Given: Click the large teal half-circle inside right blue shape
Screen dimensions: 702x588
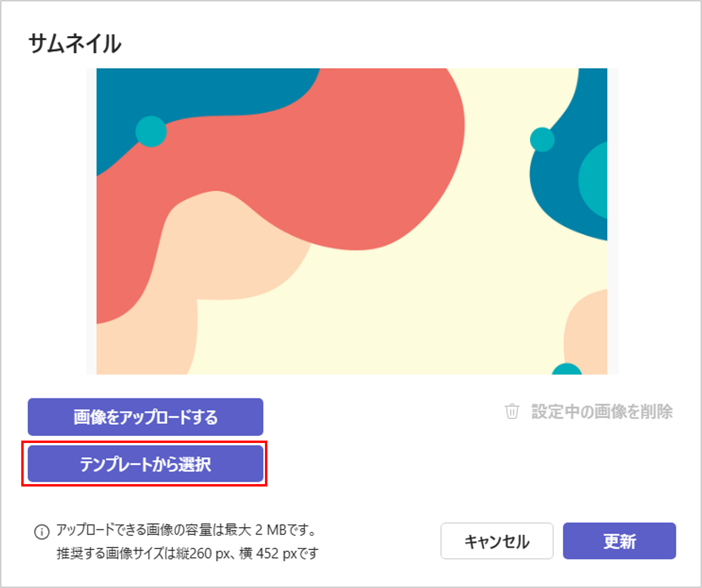Looking at the screenshot, I should (x=595, y=180).
